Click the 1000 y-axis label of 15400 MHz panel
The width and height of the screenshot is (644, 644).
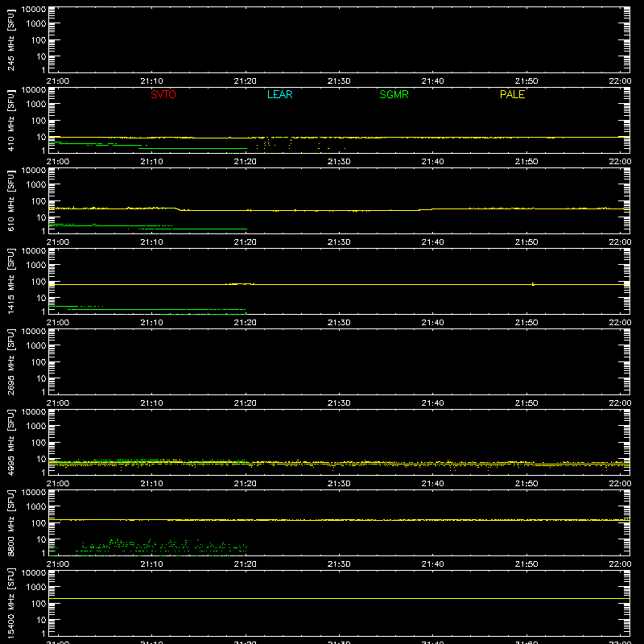pyautogui.click(x=36, y=588)
